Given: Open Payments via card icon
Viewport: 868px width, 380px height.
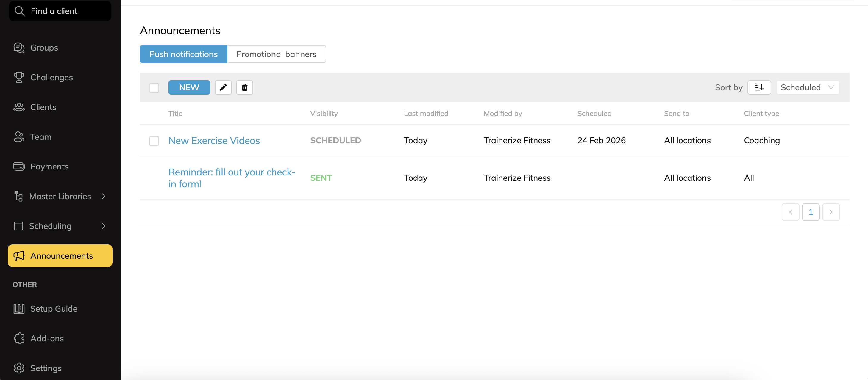Looking at the screenshot, I should (19, 167).
